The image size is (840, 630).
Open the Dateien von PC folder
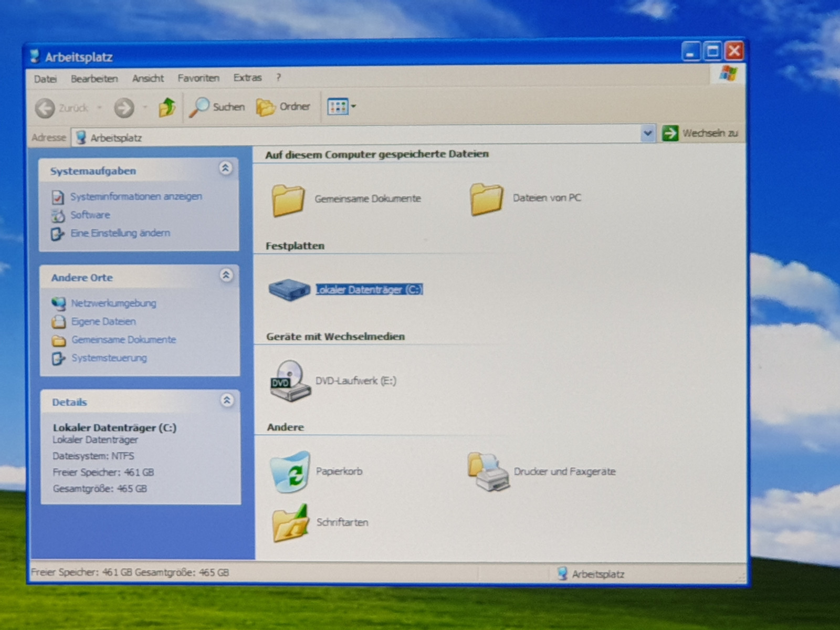point(486,198)
